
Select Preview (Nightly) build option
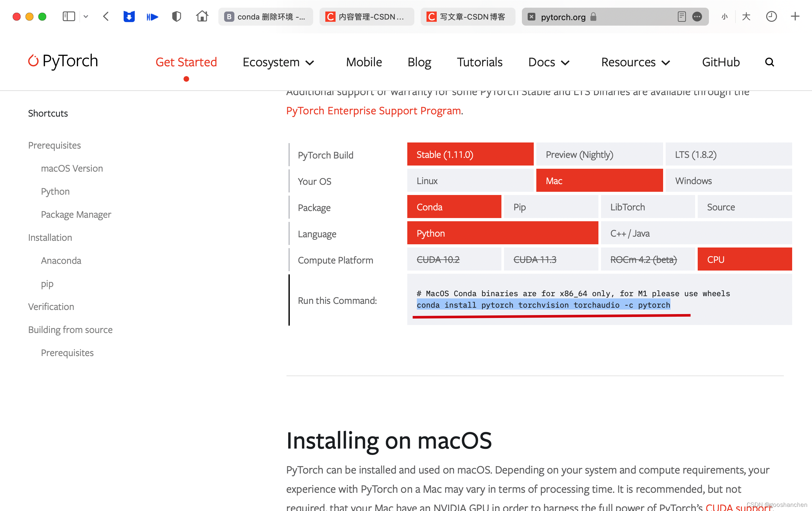coord(599,154)
